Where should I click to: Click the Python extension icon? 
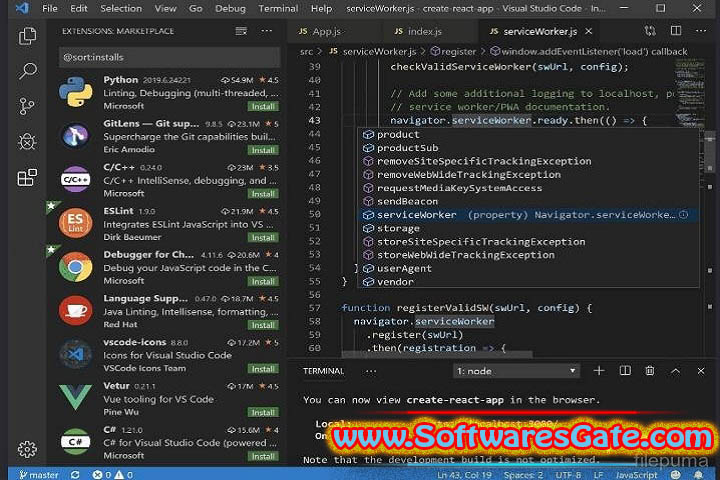(76, 92)
